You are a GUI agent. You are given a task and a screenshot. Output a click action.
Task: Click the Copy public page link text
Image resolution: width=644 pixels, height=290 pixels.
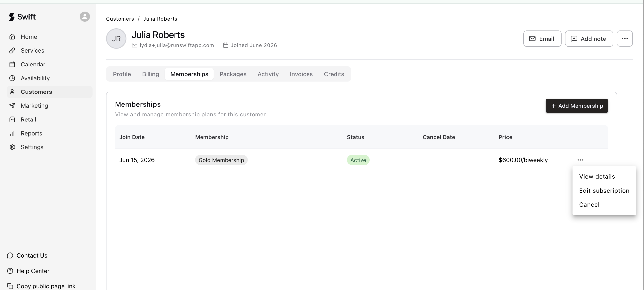46,286
